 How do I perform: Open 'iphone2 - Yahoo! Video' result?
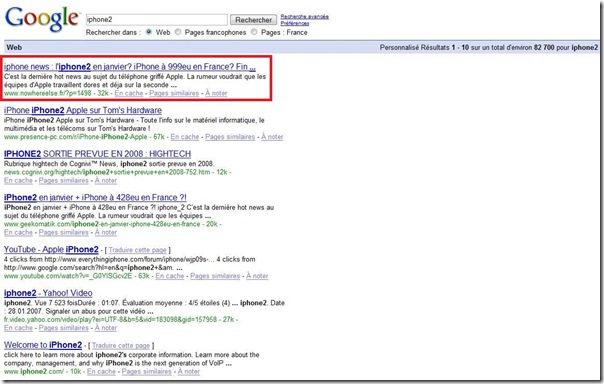48,293
